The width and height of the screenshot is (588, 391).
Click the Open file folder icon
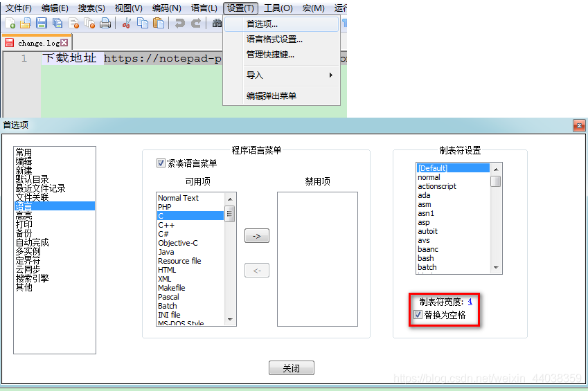26,24
